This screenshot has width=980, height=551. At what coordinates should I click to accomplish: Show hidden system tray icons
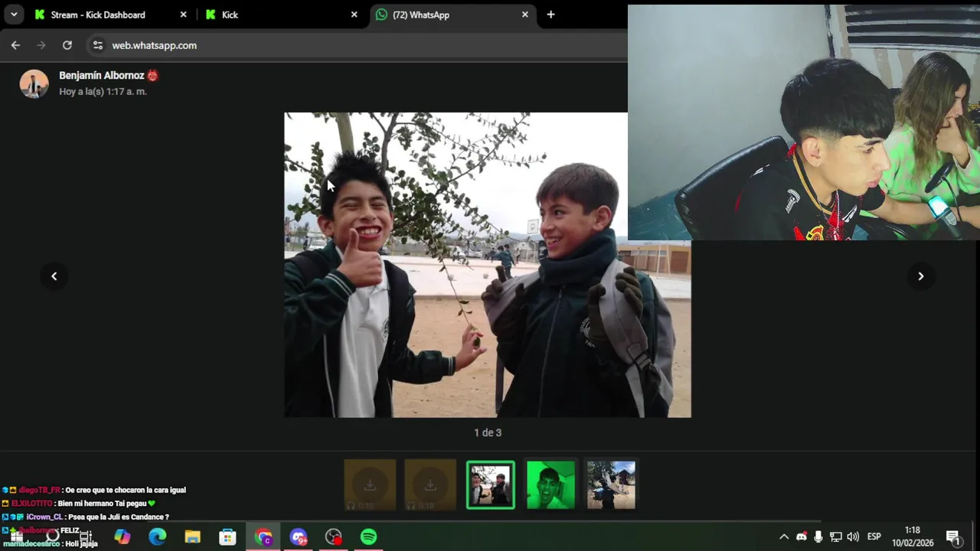[x=784, y=536]
